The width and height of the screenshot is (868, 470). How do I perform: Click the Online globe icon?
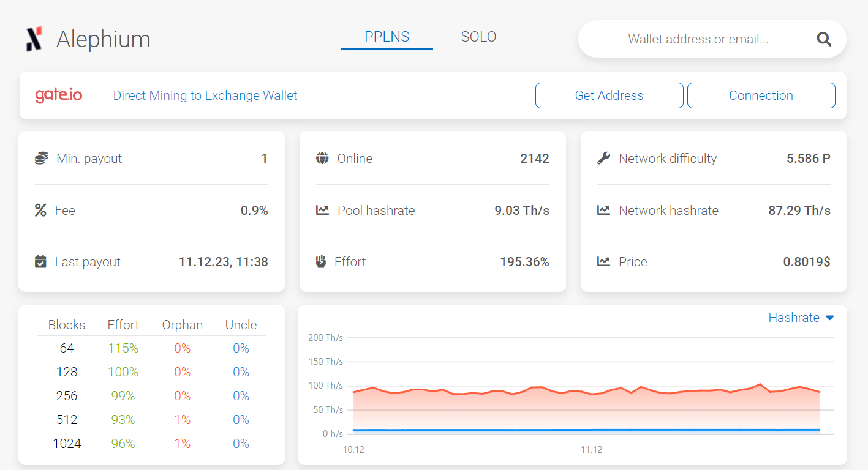point(322,158)
